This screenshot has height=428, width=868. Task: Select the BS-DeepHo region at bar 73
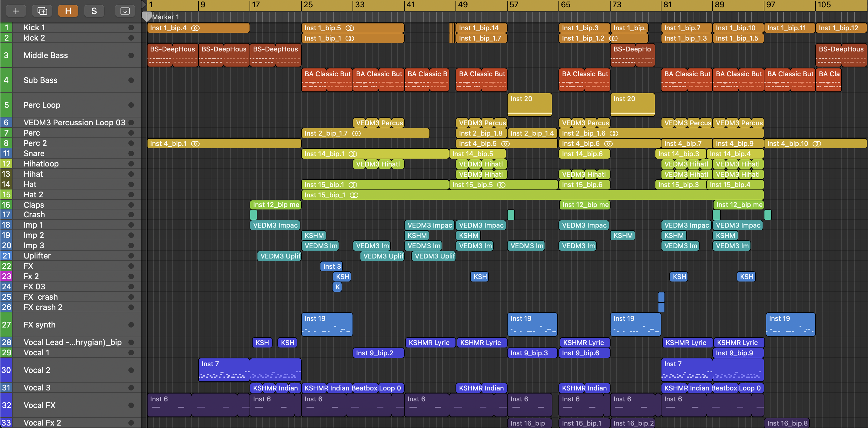(x=632, y=55)
